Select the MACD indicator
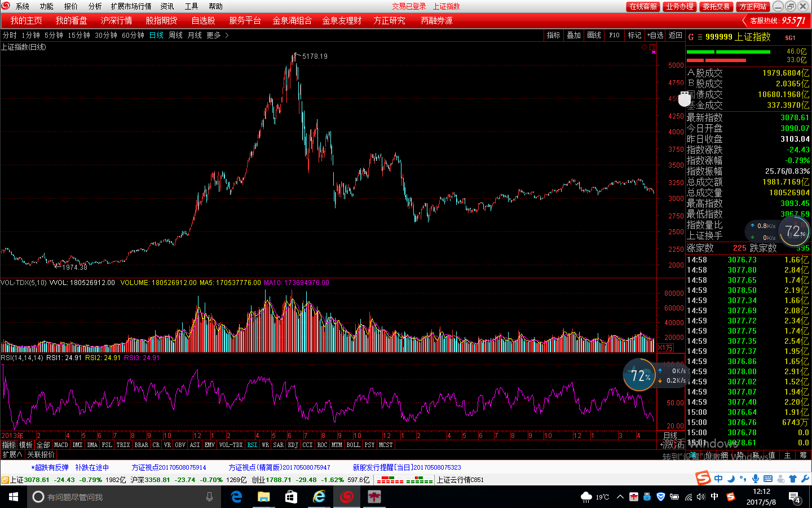 point(61,445)
